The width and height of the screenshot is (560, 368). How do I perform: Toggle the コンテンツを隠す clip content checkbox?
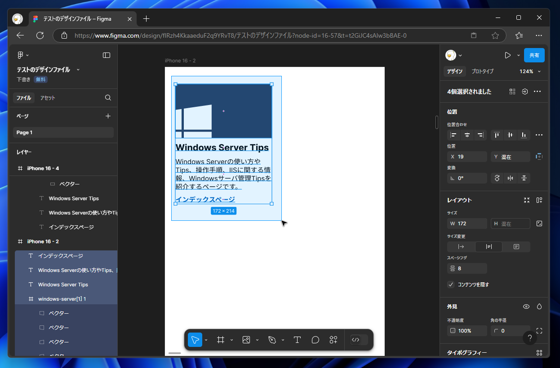click(x=451, y=284)
